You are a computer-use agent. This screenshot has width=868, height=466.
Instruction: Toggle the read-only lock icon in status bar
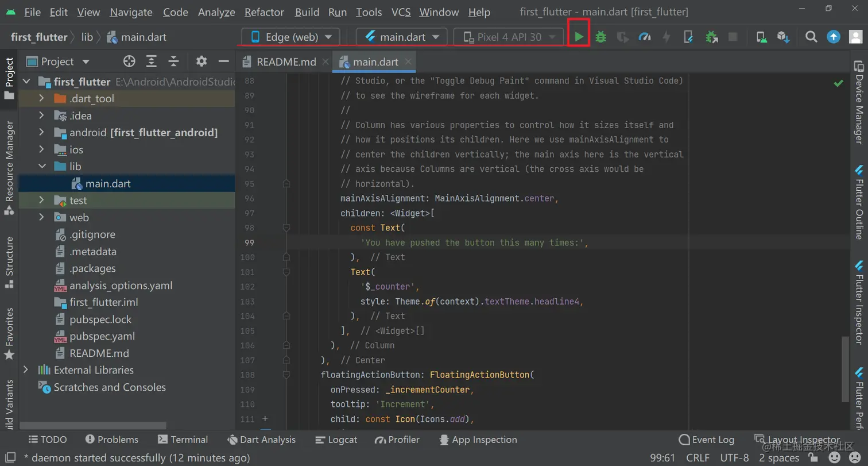click(813, 458)
